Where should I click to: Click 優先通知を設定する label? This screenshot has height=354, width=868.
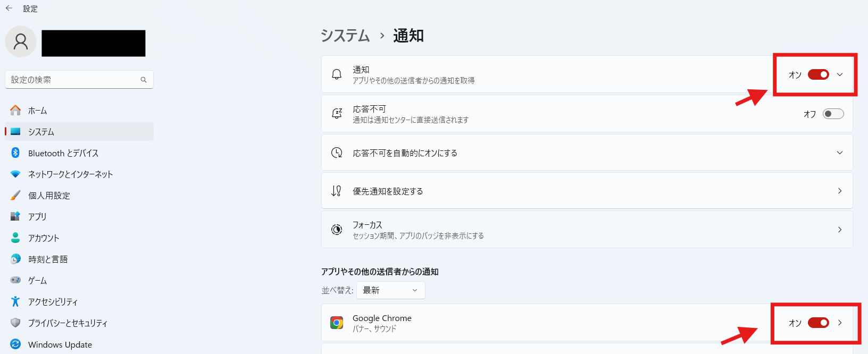(x=388, y=191)
